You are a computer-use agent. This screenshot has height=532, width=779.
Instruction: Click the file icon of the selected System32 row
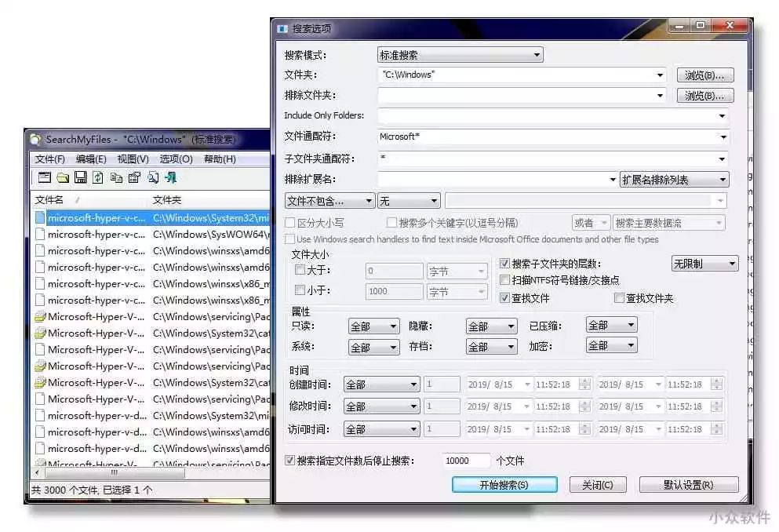point(40,217)
